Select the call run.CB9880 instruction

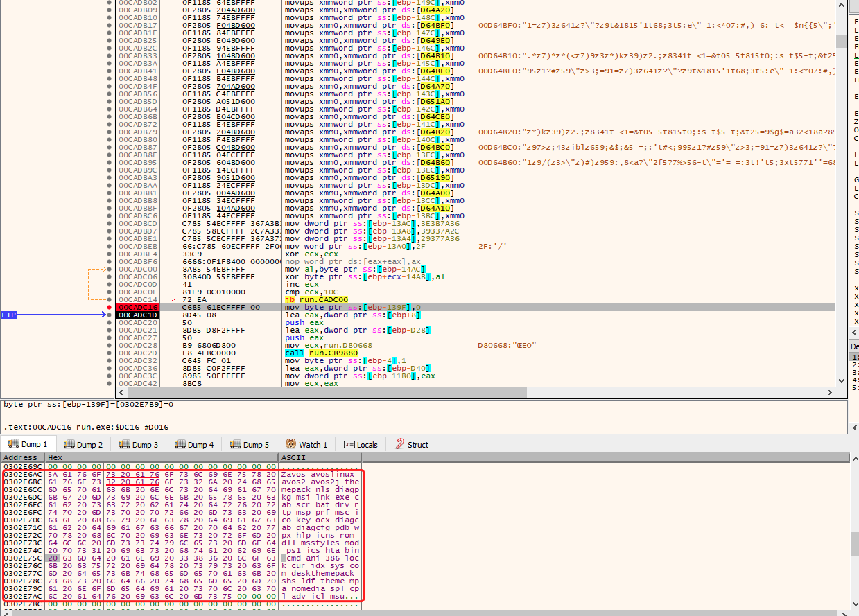pos(321,353)
